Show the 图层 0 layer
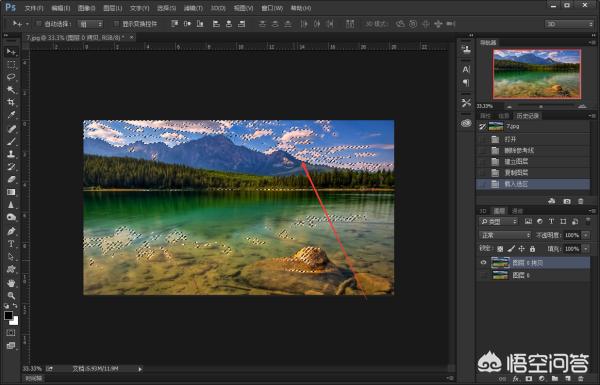The width and height of the screenshot is (600, 385). point(483,275)
